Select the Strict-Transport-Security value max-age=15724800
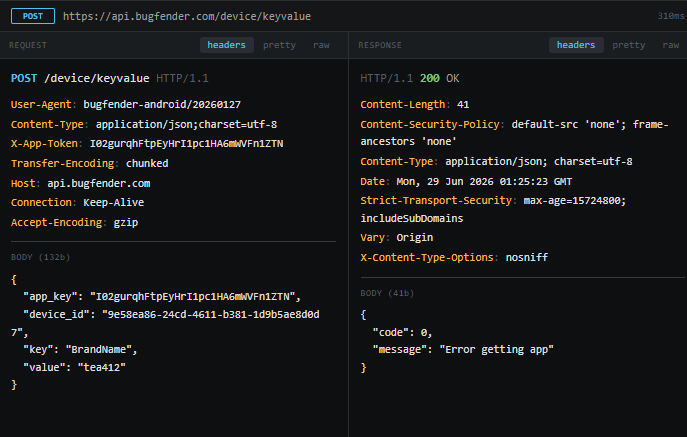 tap(572, 201)
